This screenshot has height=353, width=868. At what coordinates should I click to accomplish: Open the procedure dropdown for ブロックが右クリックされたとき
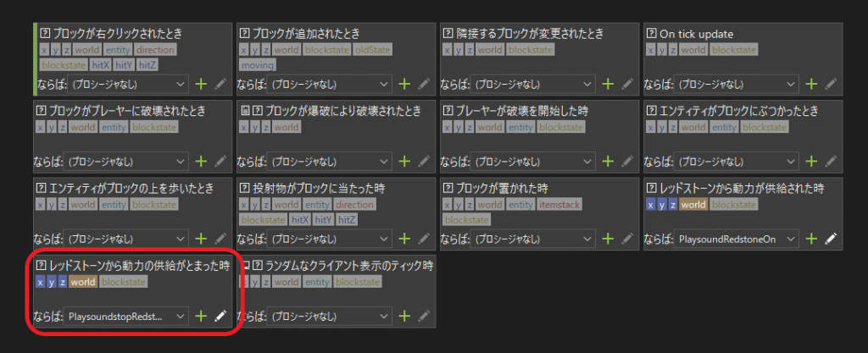(128, 84)
